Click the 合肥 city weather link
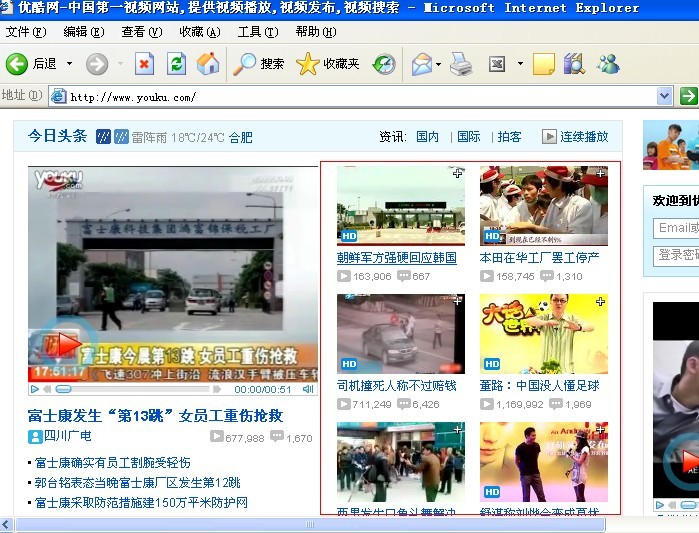 click(241, 137)
